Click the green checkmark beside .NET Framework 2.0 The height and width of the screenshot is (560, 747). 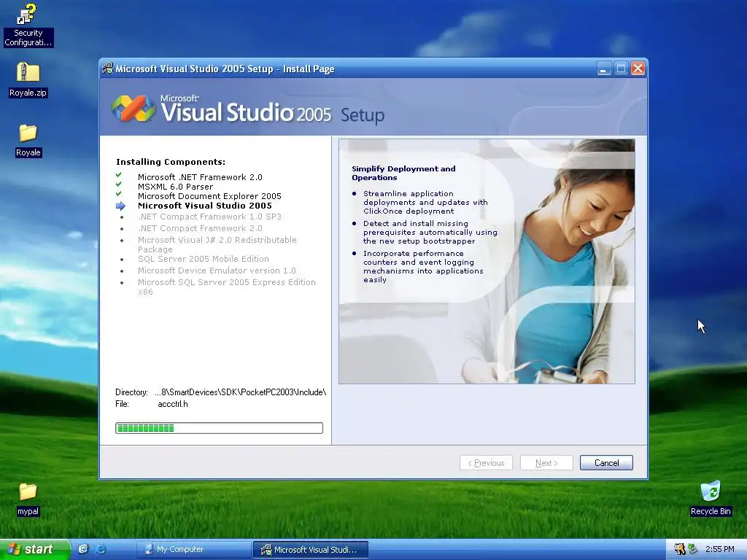(x=119, y=175)
